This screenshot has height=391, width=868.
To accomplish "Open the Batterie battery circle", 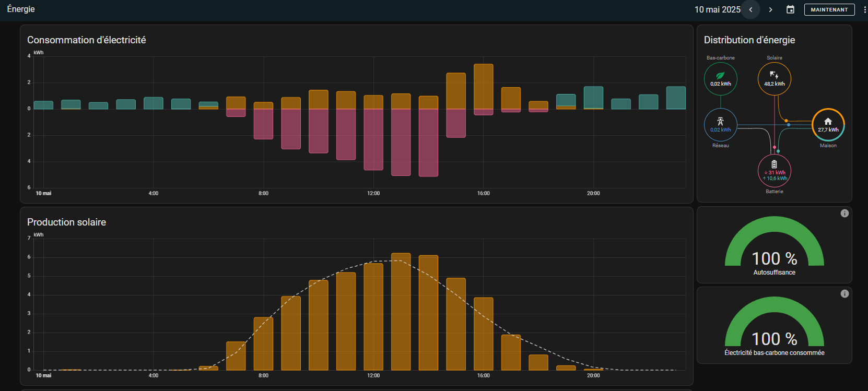I will 774,171.
